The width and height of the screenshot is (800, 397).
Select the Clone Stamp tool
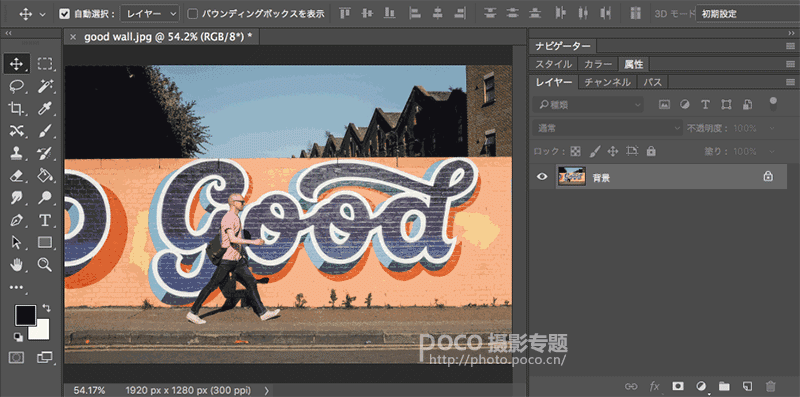click(16, 153)
